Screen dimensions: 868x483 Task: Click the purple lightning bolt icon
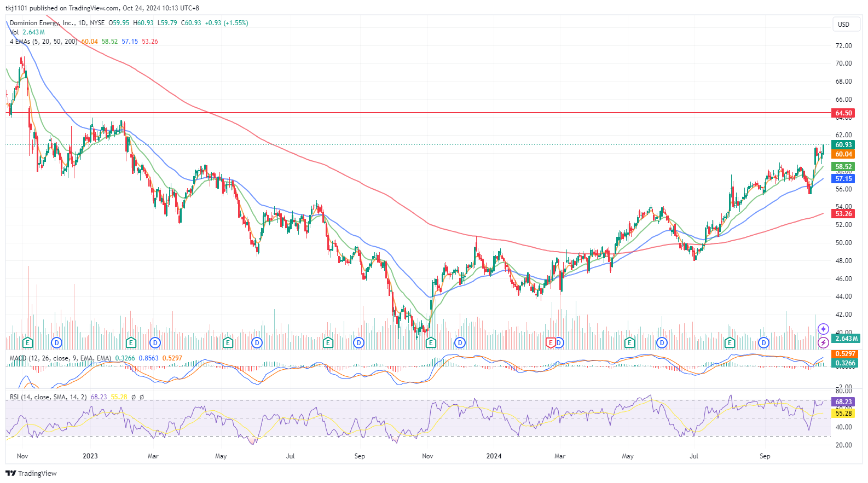tap(823, 343)
